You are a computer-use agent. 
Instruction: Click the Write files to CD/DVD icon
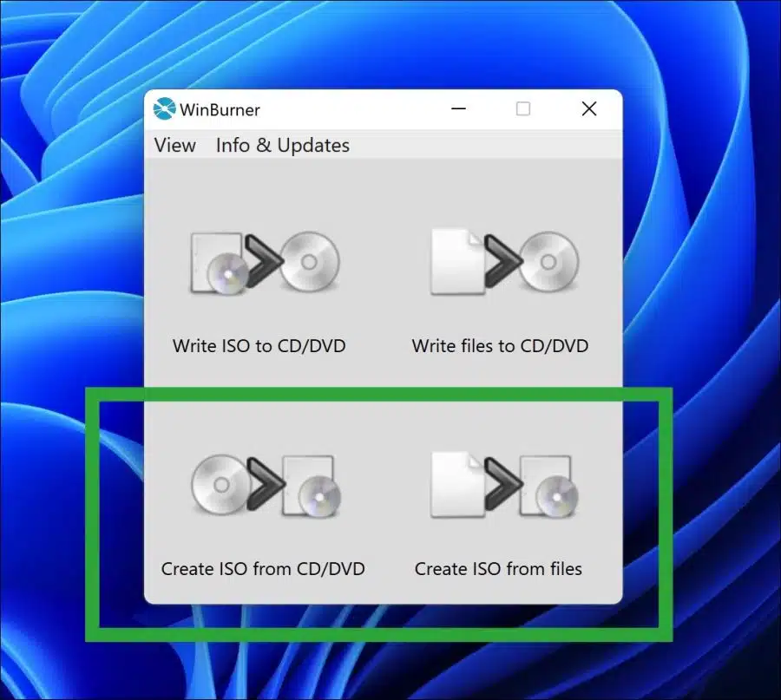[x=504, y=262]
